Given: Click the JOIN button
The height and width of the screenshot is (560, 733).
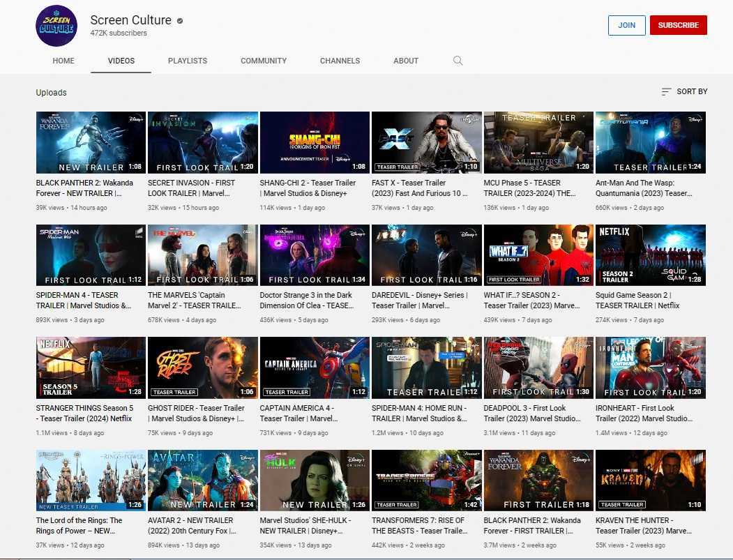Looking at the screenshot, I should point(626,25).
